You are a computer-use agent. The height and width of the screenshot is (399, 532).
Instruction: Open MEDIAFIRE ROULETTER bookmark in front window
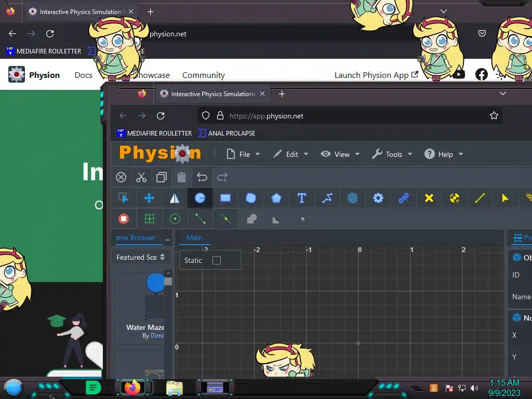pyautogui.click(x=154, y=134)
